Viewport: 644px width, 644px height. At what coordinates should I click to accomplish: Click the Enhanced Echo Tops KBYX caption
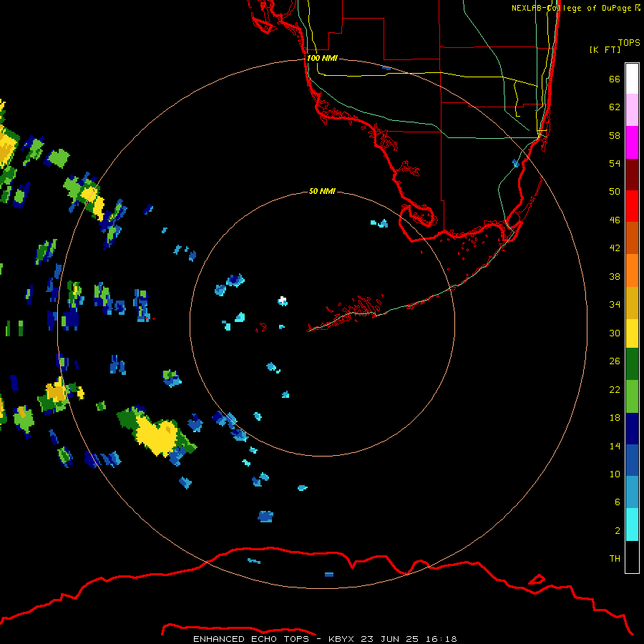click(x=325, y=639)
